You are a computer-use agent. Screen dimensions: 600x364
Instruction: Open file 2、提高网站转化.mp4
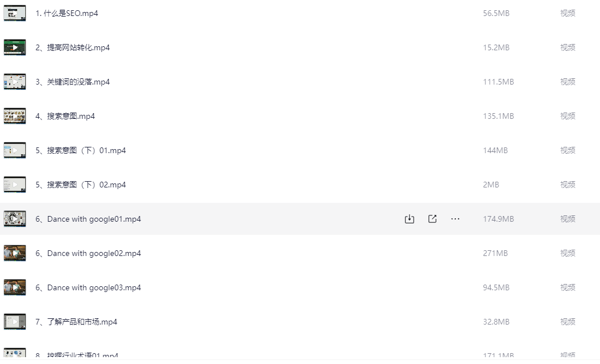(x=73, y=47)
